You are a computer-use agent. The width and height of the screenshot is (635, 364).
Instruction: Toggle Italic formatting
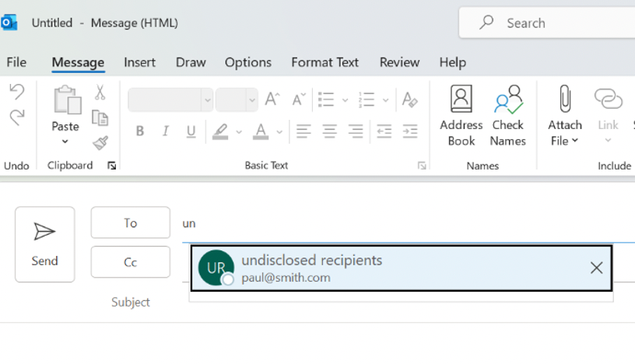pos(165,131)
